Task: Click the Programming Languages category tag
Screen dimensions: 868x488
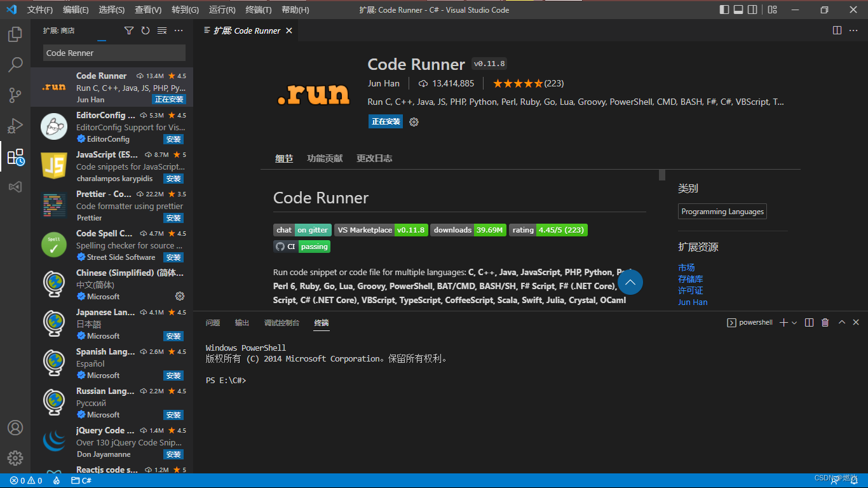Action: [722, 212]
